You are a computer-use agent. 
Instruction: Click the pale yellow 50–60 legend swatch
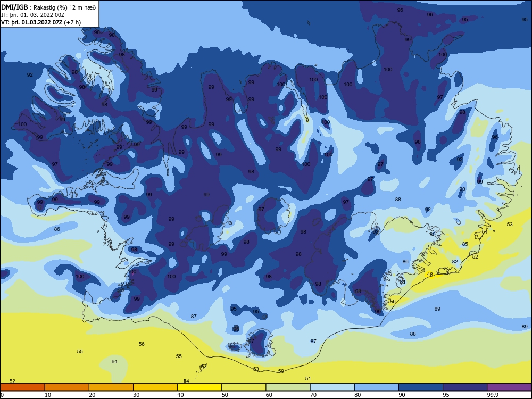pos(244,387)
